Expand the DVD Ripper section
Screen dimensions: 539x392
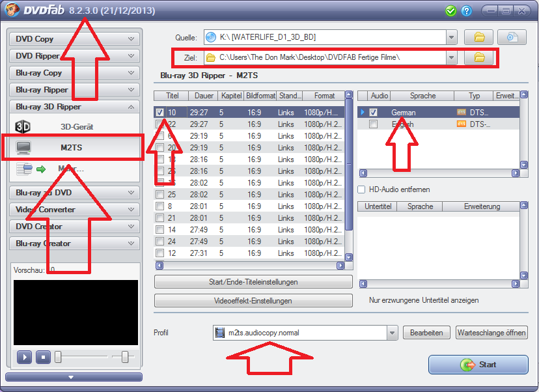75,56
